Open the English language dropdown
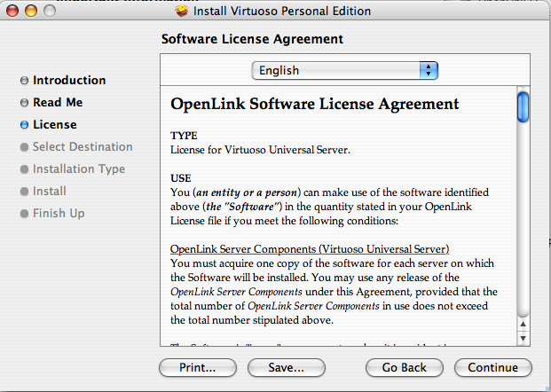The height and width of the screenshot is (392, 551). click(345, 71)
